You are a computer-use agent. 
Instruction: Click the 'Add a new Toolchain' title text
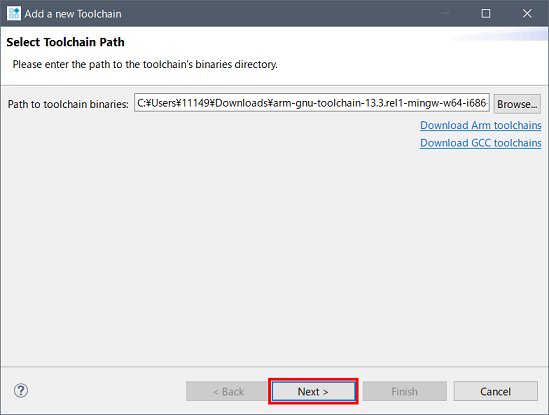coord(73,14)
